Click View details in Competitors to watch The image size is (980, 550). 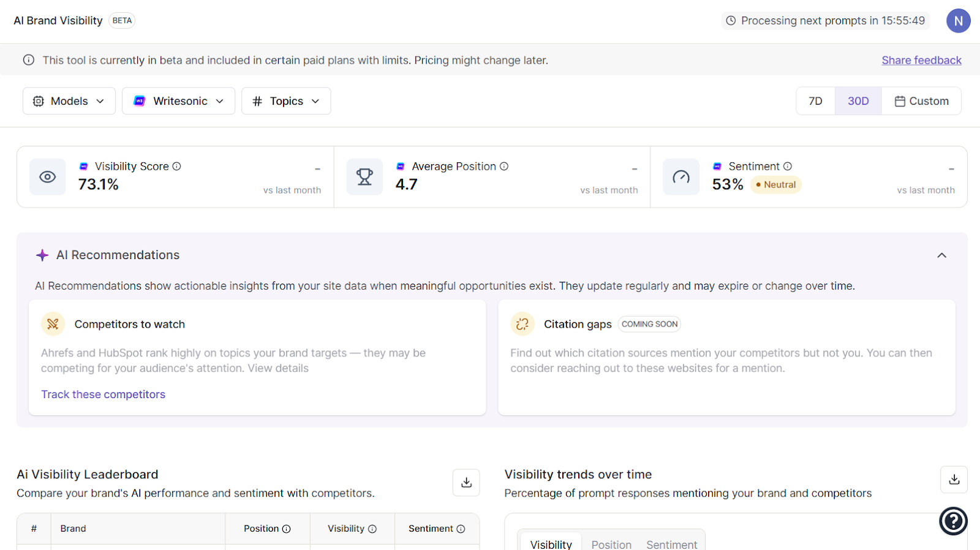[278, 368]
